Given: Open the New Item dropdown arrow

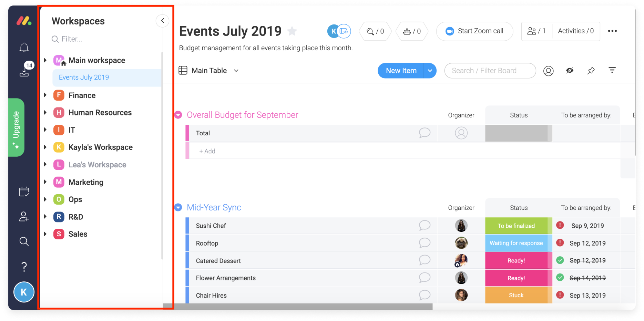Looking at the screenshot, I should tap(430, 71).
